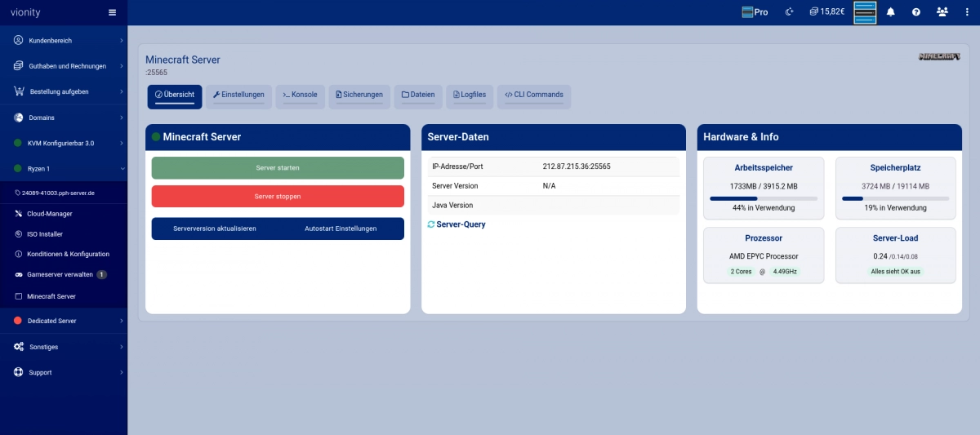This screenshot has height=435, width=980.
Task: Click the Speicherplatz usage progress bar
Action: [896, 198]
